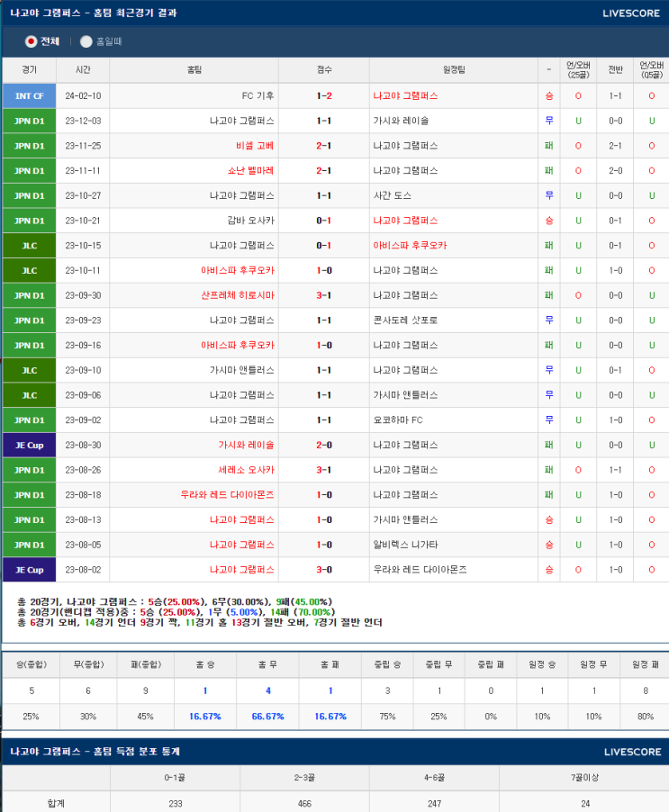Viewport: 669px width, 812px height.
Task: Click the 1-2 score on 24-02-10
Action: pos(324,95)
